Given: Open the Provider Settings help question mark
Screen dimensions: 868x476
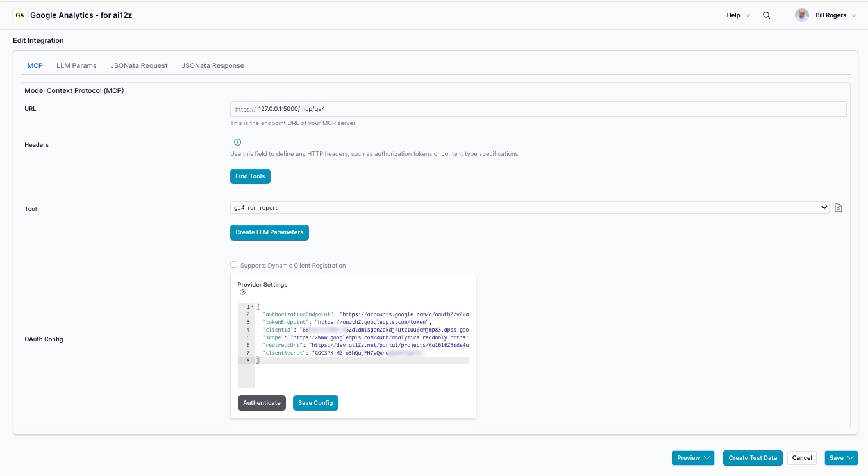Looking at the screenshot, I should pyautogui.click(x=242, y=293).
